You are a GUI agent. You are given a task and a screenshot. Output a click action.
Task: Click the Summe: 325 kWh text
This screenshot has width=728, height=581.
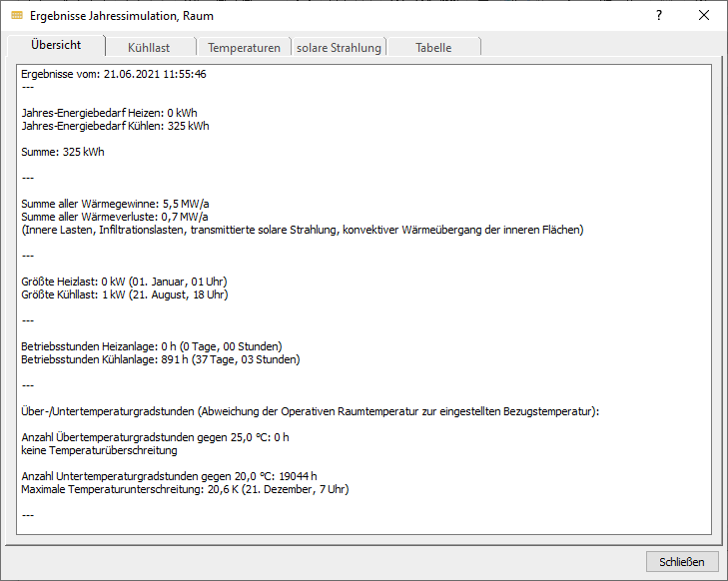pos(63,152)
